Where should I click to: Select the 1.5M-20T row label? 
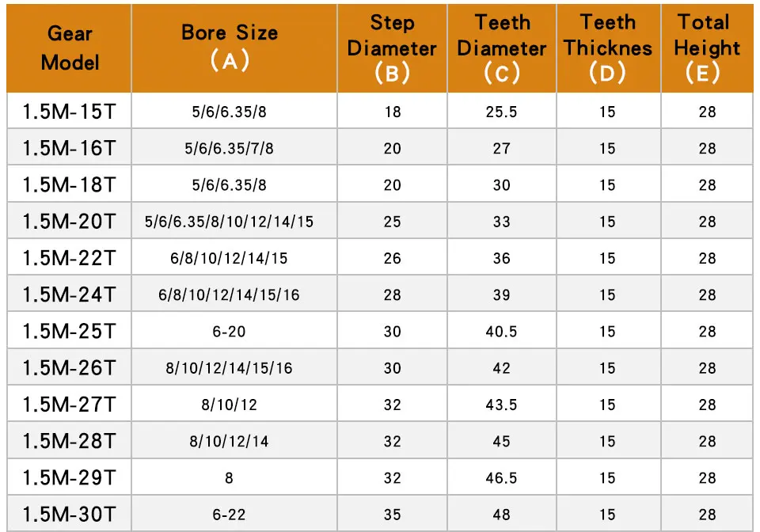[x=70, y=221]
